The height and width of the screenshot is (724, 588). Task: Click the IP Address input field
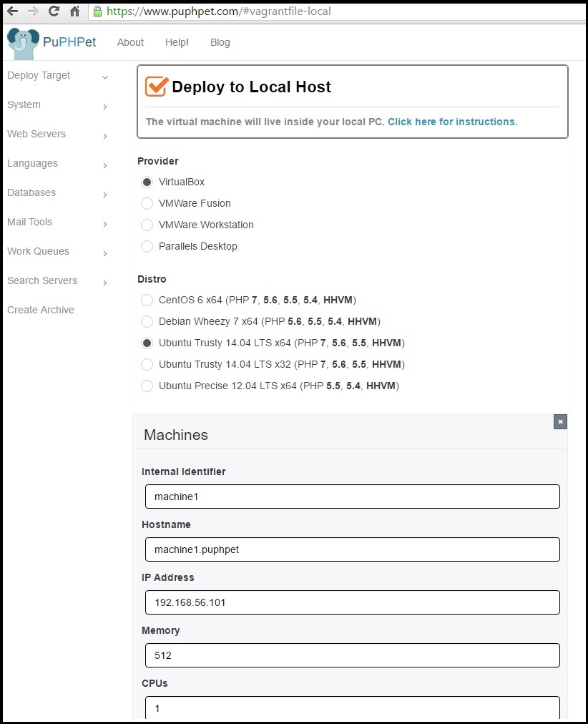[x=353, y=602]
